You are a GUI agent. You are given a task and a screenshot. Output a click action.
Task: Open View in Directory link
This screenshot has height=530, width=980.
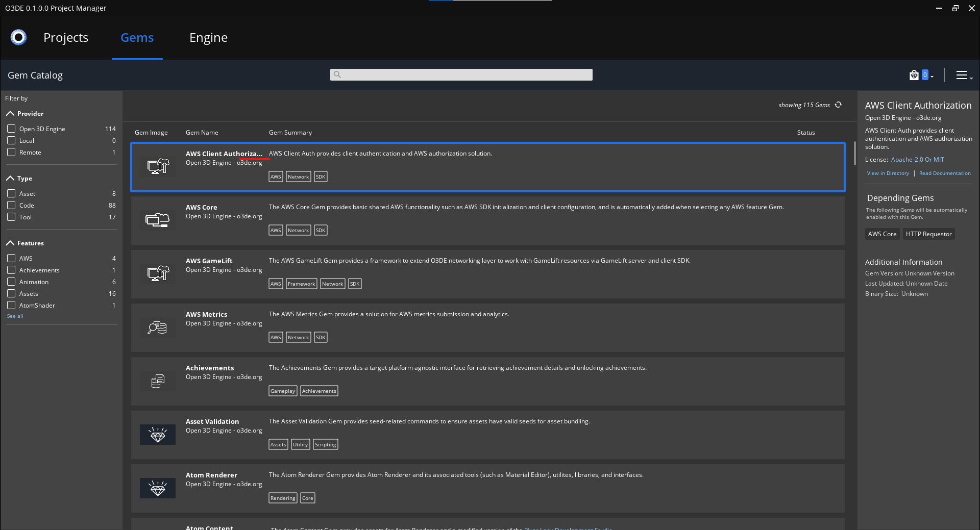pyautogui.click(x=888, y=173)
